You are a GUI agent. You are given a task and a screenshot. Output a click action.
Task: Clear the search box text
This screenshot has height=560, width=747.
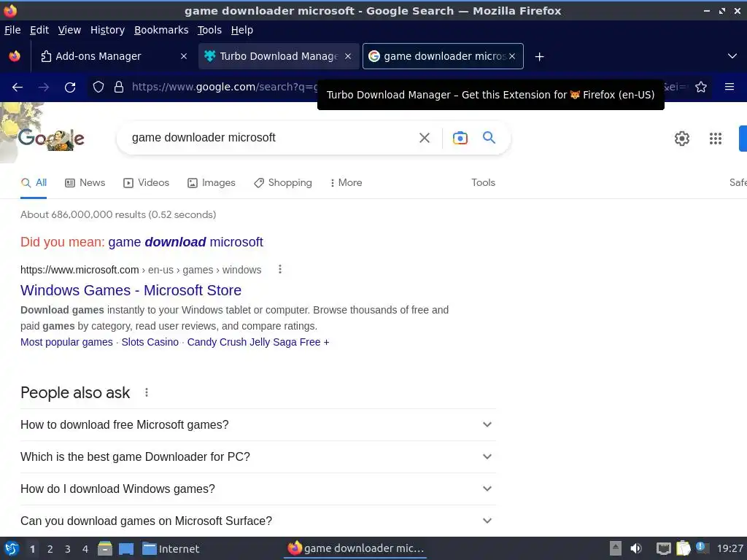[x=425, y=138]
